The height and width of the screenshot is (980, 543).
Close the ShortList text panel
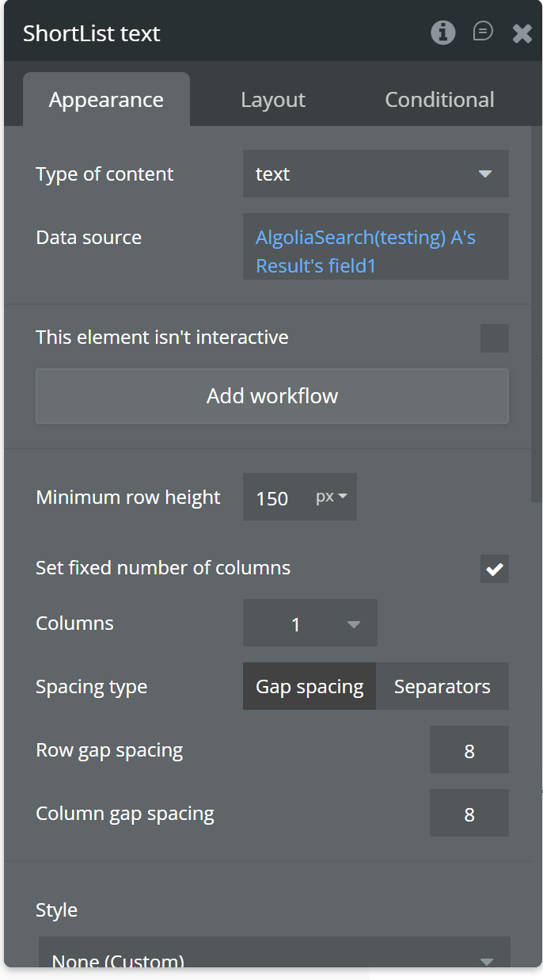[x=522, y=33]
